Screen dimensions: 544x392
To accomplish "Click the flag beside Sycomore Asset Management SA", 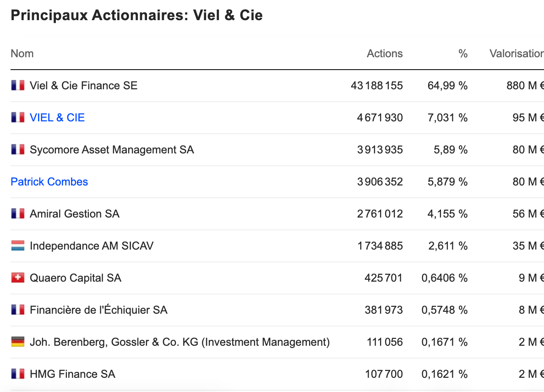I will (17, 150).
